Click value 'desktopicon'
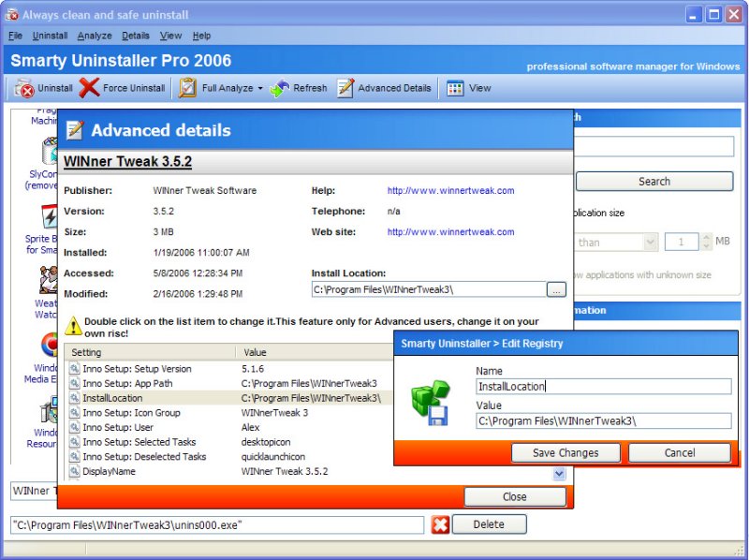Image resolution: width=749 pixels, height=560 pixels. [266, 442]
